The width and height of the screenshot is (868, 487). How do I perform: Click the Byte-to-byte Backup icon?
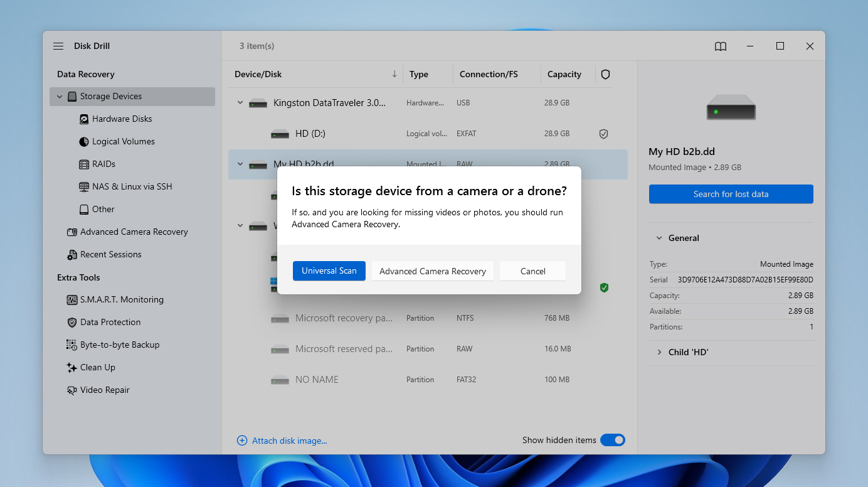72,345
